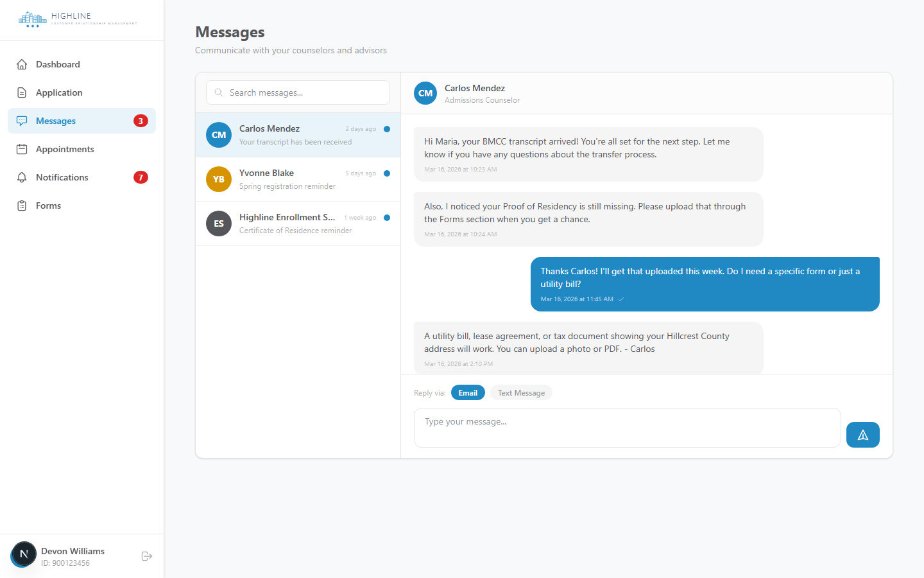Screen dimensions: 924x578
Task: Expand the Carlos Mendez conversation
Action: click(298, 135)
